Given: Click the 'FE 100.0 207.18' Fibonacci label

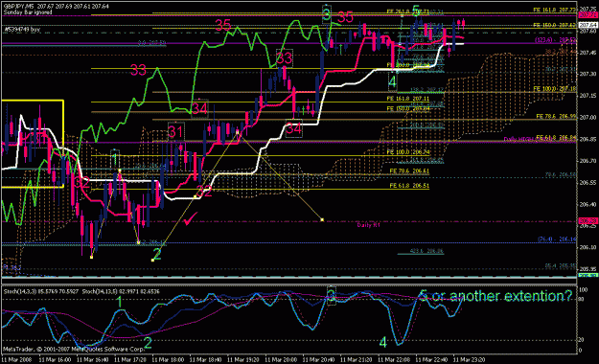Looking at the screenshot, I should point(554,89).
